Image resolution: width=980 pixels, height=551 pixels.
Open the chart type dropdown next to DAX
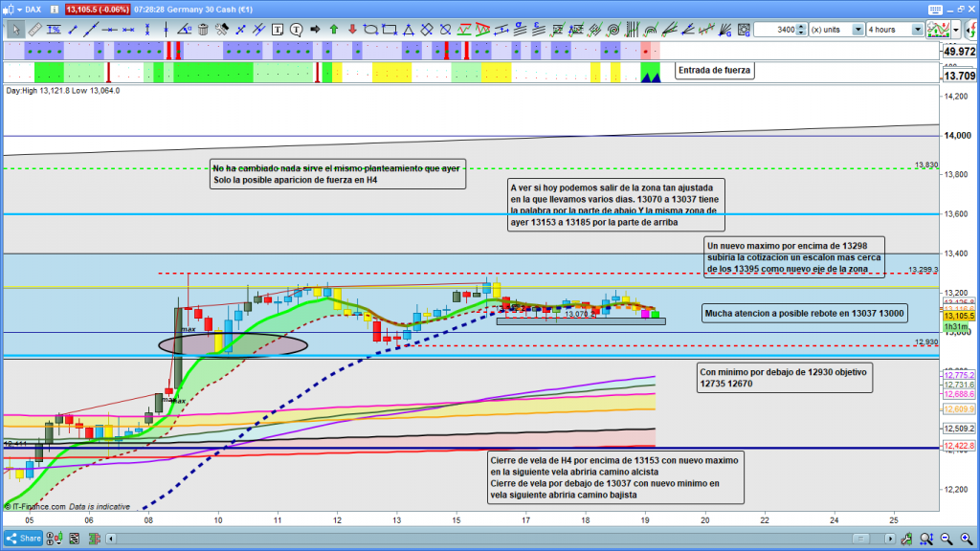(x=18, y=9)
